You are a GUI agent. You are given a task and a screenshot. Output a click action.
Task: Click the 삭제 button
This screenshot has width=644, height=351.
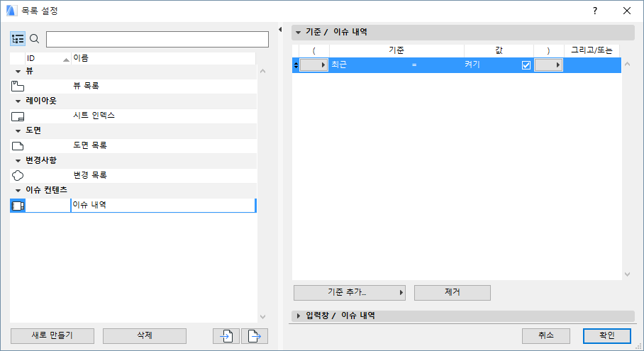145,336
